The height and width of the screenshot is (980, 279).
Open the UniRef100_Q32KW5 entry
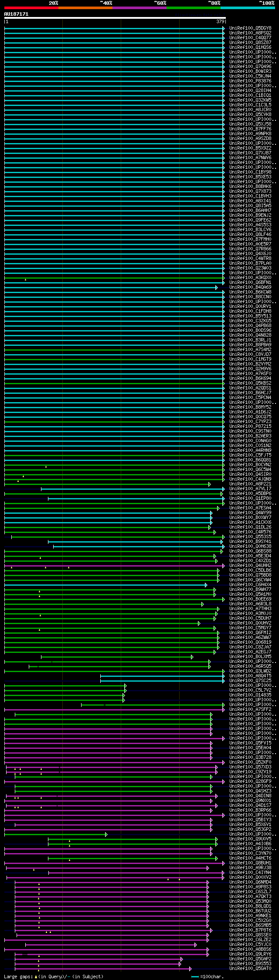250,100
